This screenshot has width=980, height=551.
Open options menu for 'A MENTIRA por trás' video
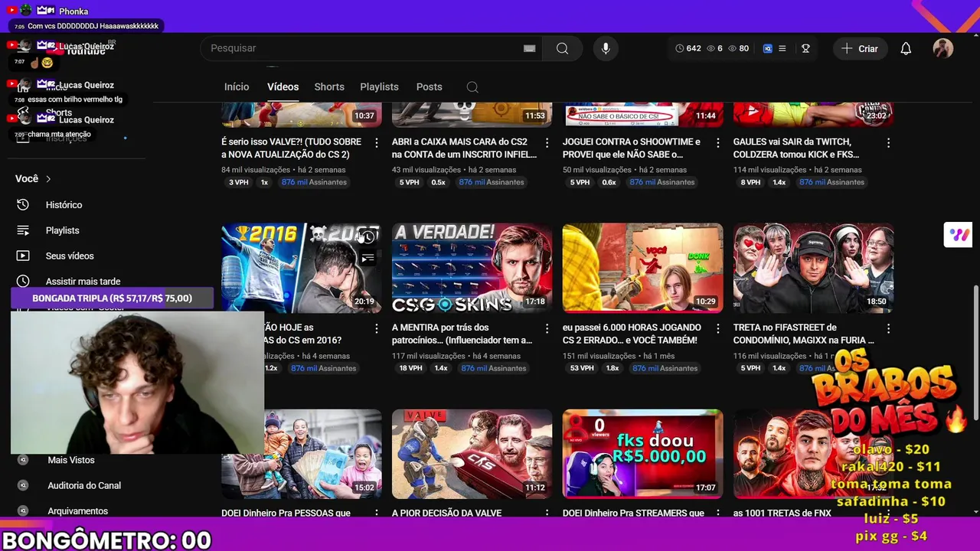tap(547, 328)
